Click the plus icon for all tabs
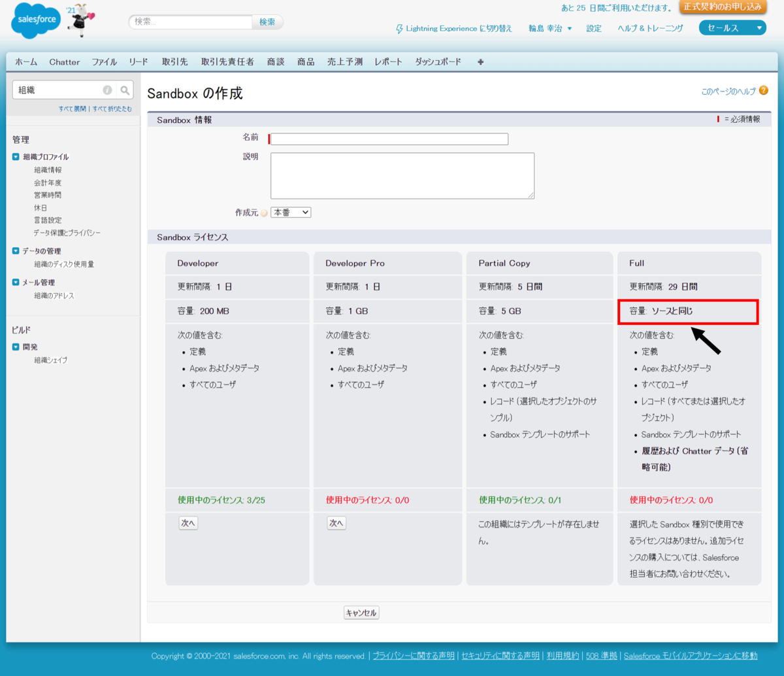Viewport: 784px width, 676px height. click(481, 62)
